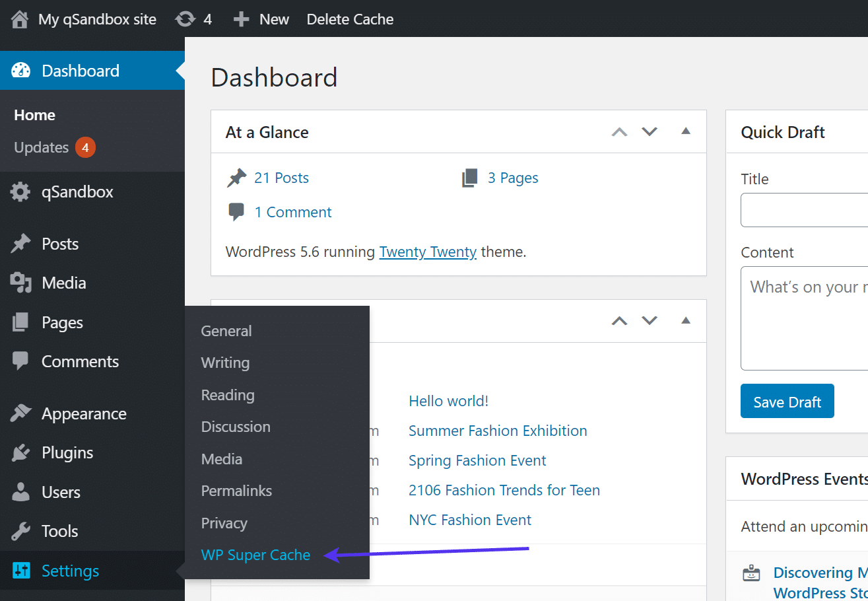Open the Twenty Twenty theme link

(x=428, y=252)
